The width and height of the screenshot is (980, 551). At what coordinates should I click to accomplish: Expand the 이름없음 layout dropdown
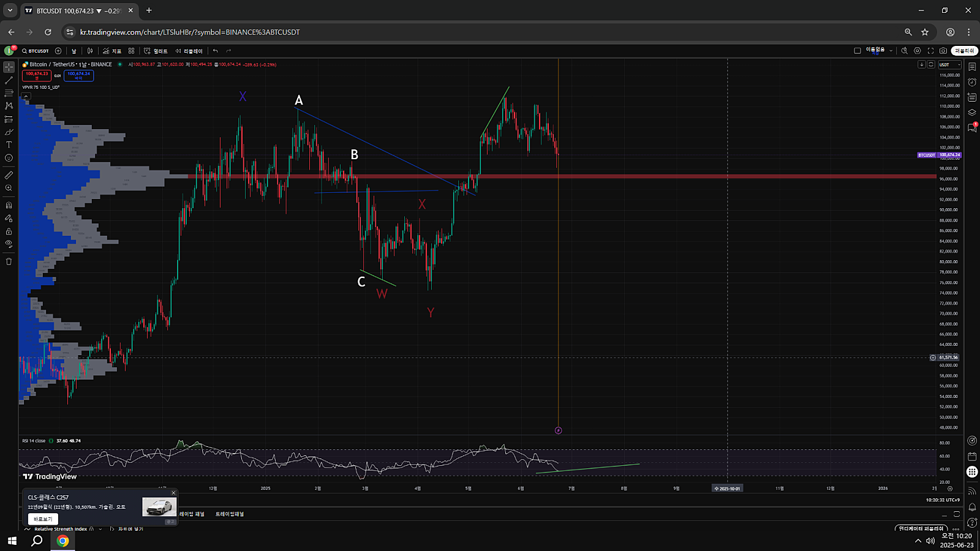891,51
